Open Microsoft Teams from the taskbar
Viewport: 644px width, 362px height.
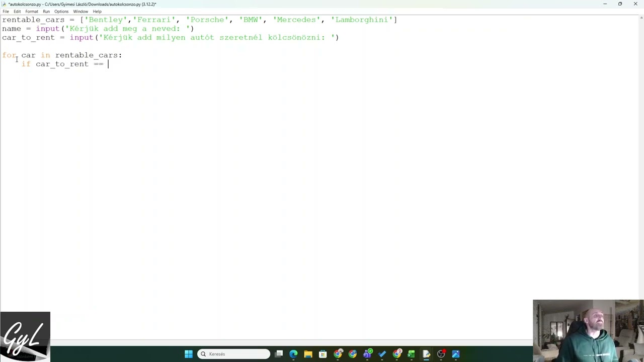point(367,354)
